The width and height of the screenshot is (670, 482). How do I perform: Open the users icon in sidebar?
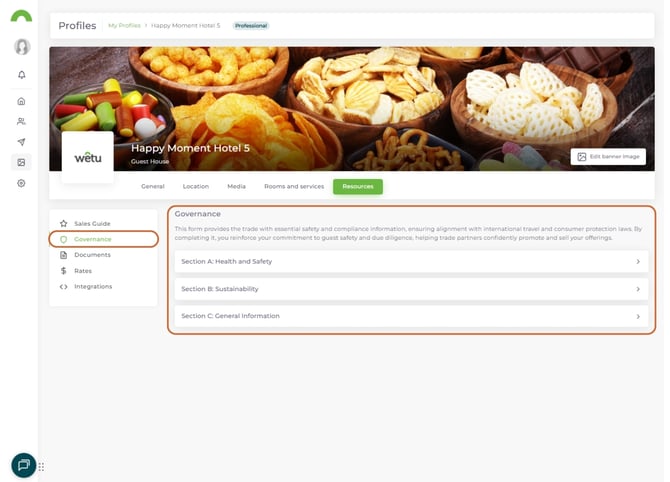click(x=21, y=121)
